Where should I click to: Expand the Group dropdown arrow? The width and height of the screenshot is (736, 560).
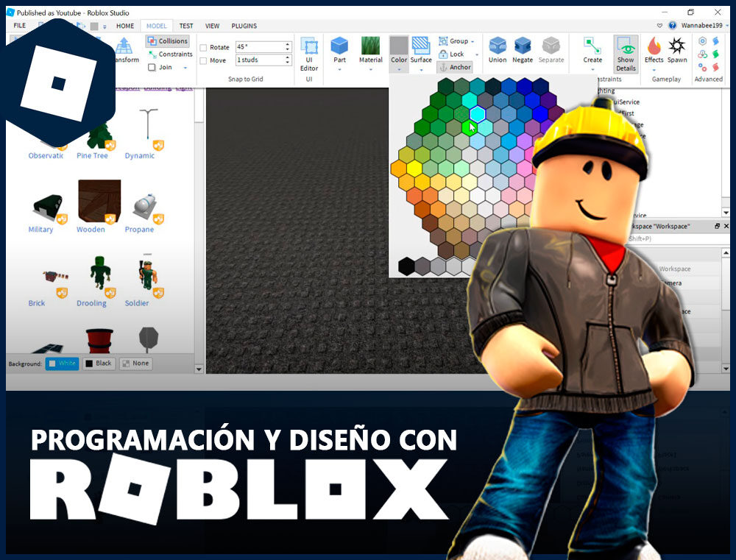[x=473, y=42]
